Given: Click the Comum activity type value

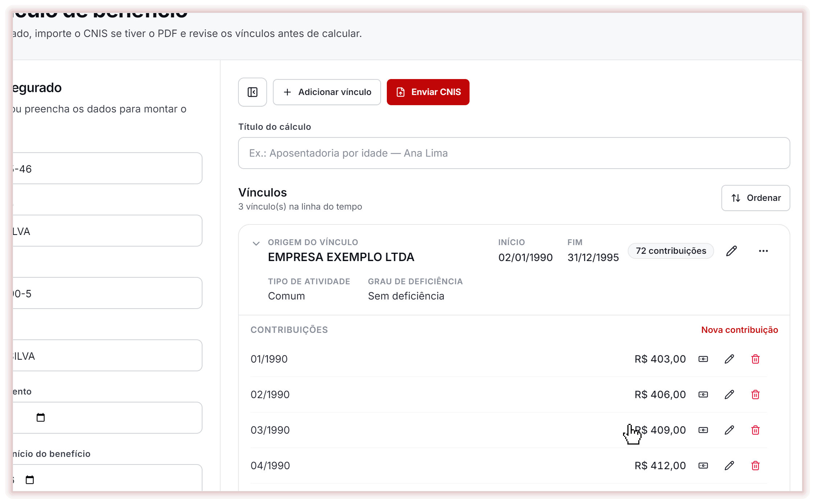Looking at the screenshot, I should [x=286, y=296].
